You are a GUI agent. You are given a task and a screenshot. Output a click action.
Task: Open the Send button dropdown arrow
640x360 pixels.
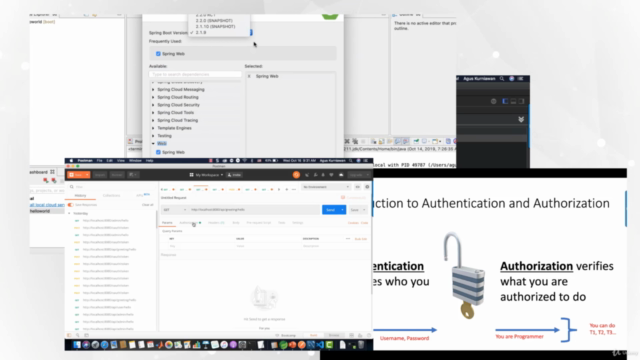(342, 210)
